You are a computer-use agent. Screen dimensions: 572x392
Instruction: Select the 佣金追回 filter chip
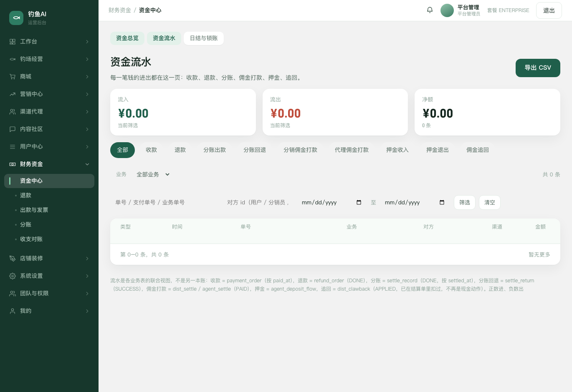tap(477, 150)
